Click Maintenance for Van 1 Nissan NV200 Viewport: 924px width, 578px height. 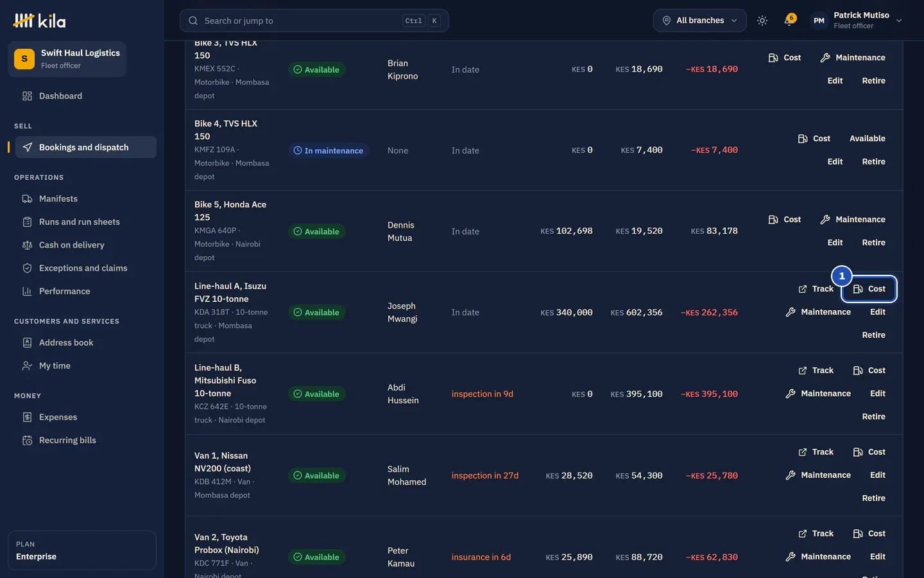pos(818,475)
